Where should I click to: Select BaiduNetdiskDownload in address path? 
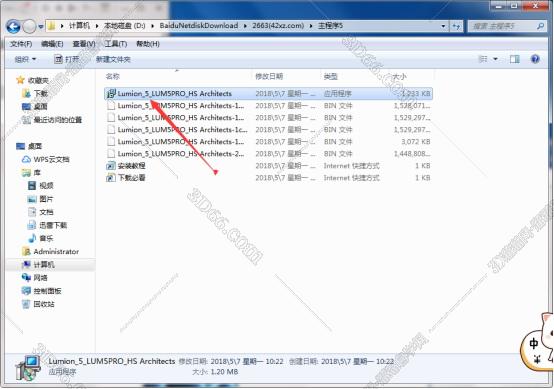tap(199, 26)
